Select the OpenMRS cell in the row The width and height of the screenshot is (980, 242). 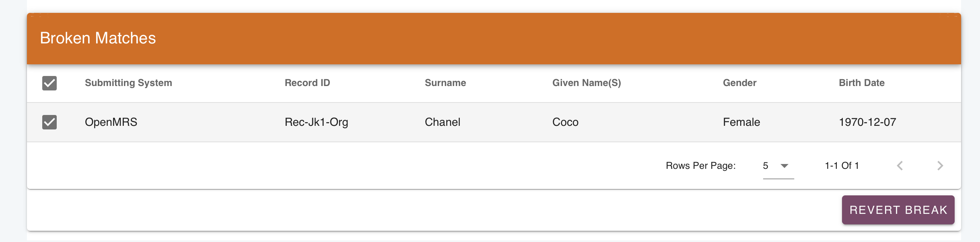coord(111,122)
